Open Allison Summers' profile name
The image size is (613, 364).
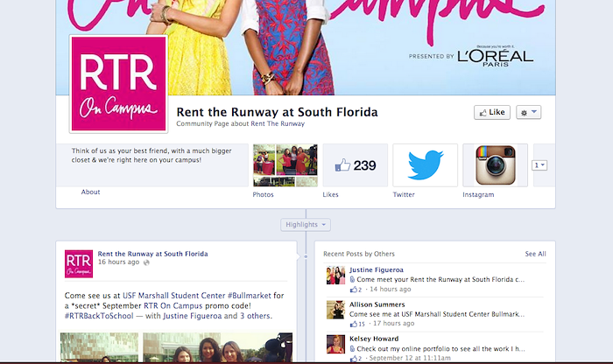pos(377,304)
